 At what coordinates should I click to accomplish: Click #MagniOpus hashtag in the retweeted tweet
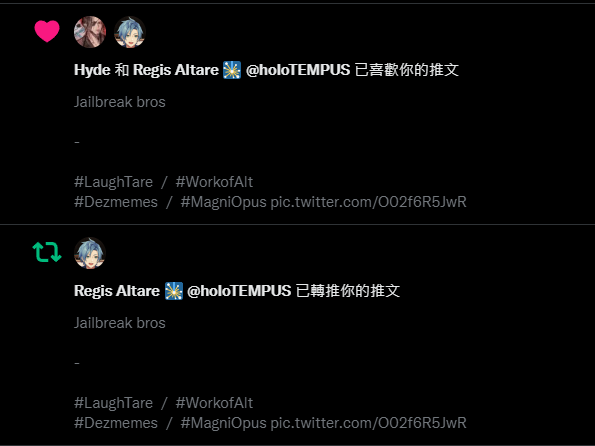point(224,423)
